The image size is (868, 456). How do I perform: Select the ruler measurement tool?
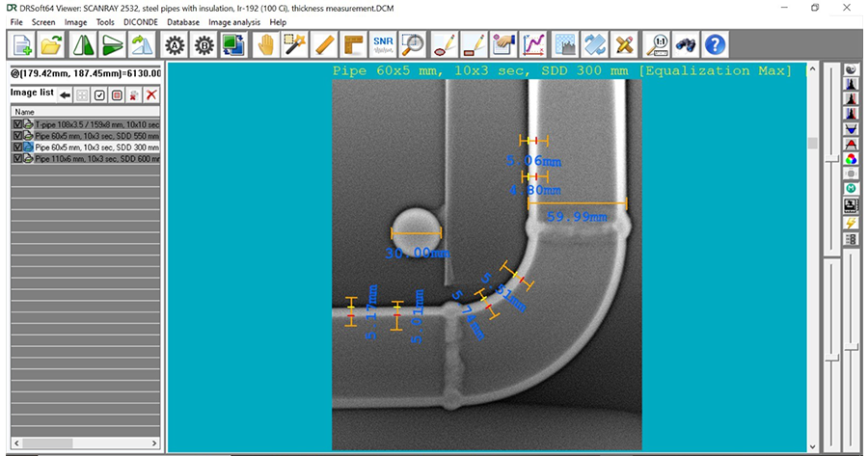coord(324,44)
